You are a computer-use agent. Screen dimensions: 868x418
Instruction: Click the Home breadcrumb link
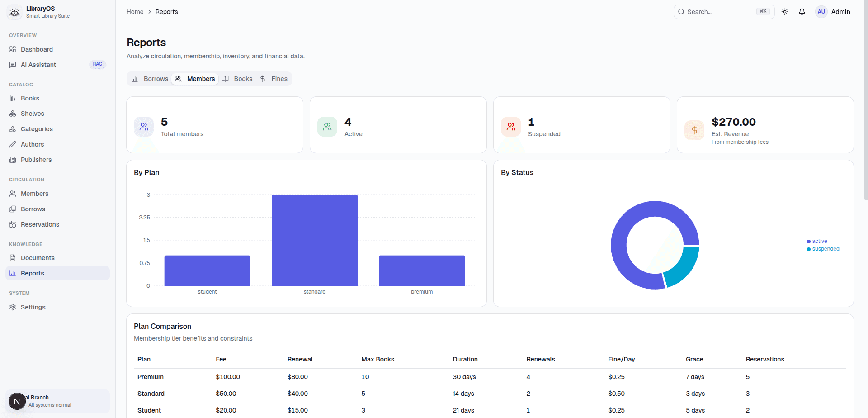coord(135,12)
